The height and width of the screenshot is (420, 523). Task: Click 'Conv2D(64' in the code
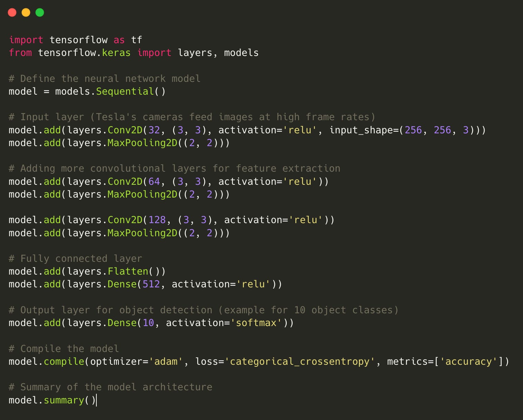coord(134,182)
